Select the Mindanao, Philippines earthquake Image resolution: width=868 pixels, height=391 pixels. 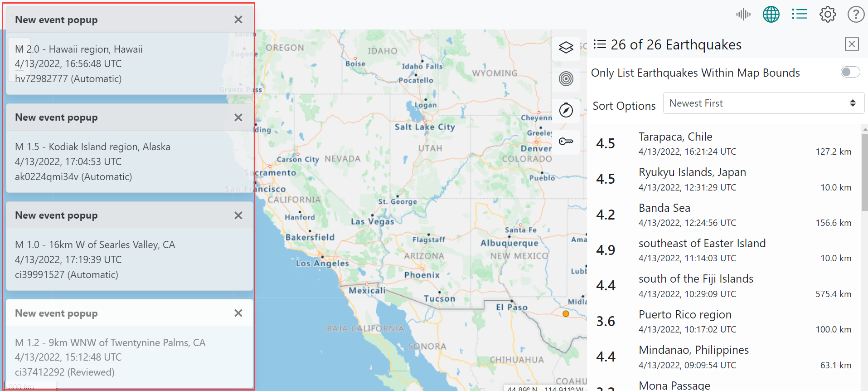[723, 357]
